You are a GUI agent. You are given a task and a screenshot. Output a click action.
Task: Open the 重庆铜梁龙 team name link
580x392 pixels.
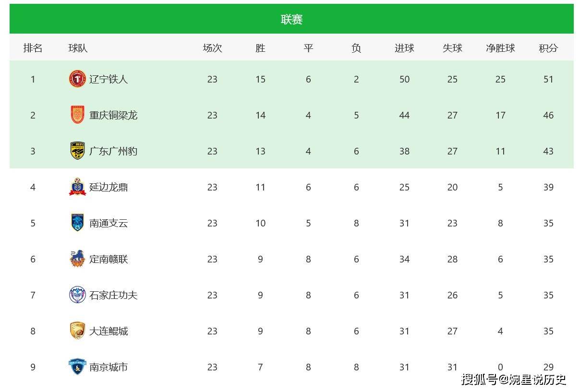pos(113,115)
